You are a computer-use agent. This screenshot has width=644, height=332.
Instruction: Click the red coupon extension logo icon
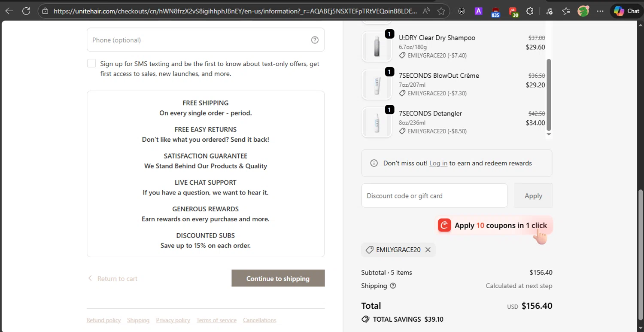(444, 225)
